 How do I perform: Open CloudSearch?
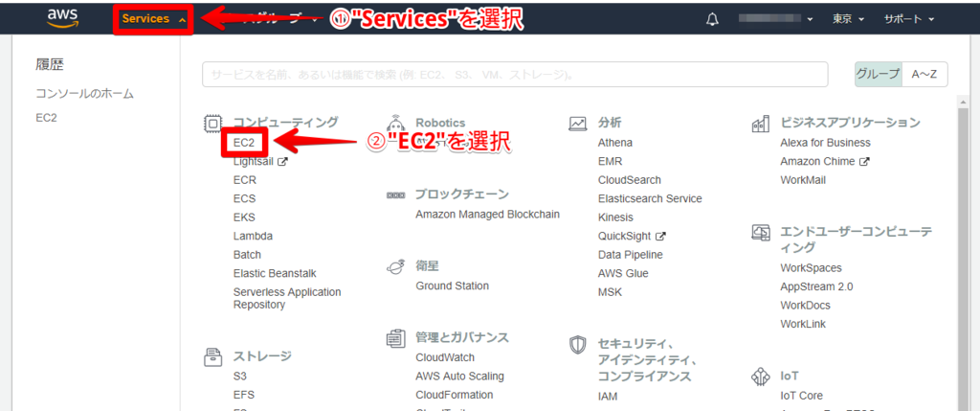[630, 180]
